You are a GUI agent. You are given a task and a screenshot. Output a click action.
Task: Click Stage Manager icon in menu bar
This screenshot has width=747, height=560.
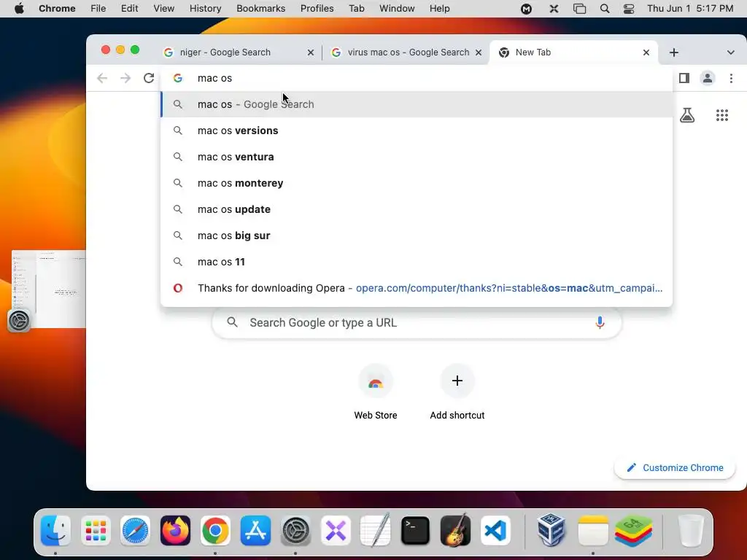579,9
